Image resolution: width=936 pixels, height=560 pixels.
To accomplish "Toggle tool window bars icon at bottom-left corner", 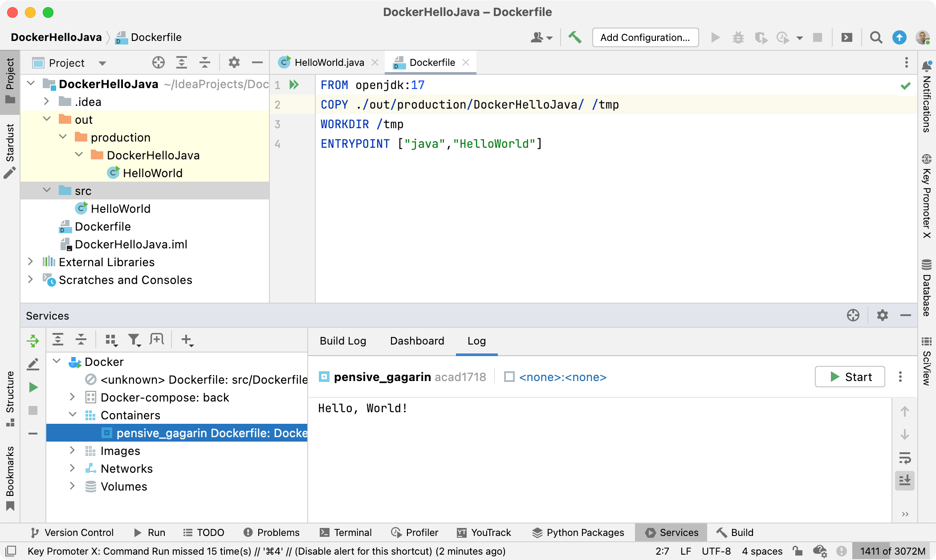I will pos(11,551).
